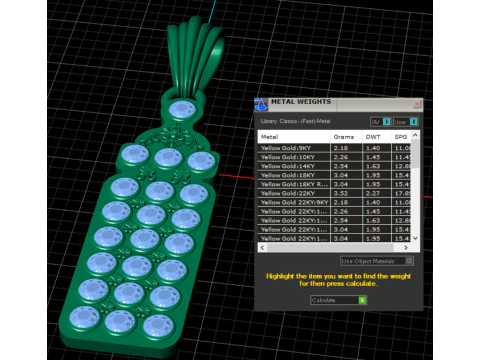The width and height of the screenshot is (480, 360).
Task: Click the horizontal scroll left arrow
Action: pyautogui.click(x=262, y=247)
